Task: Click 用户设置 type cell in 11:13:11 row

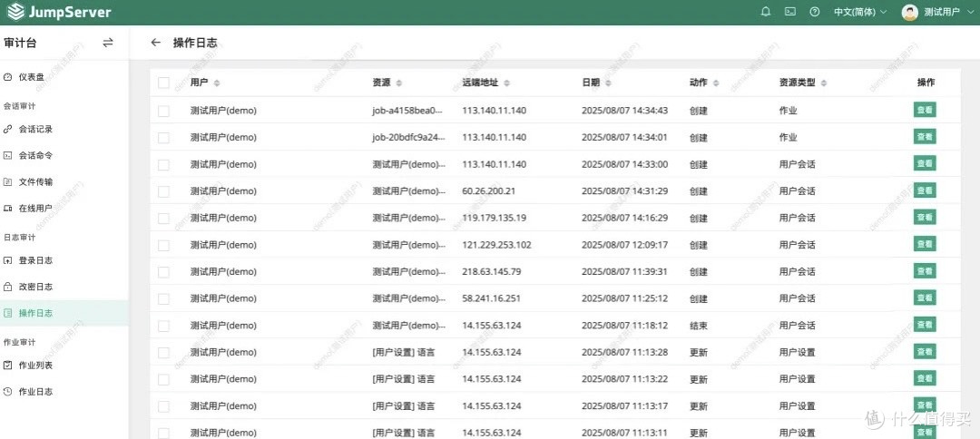Action: point(797,433)
